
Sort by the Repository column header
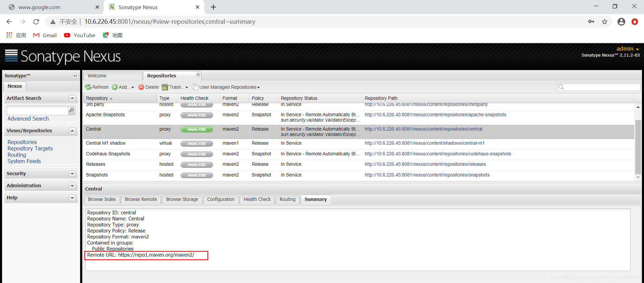coord(120,98)
